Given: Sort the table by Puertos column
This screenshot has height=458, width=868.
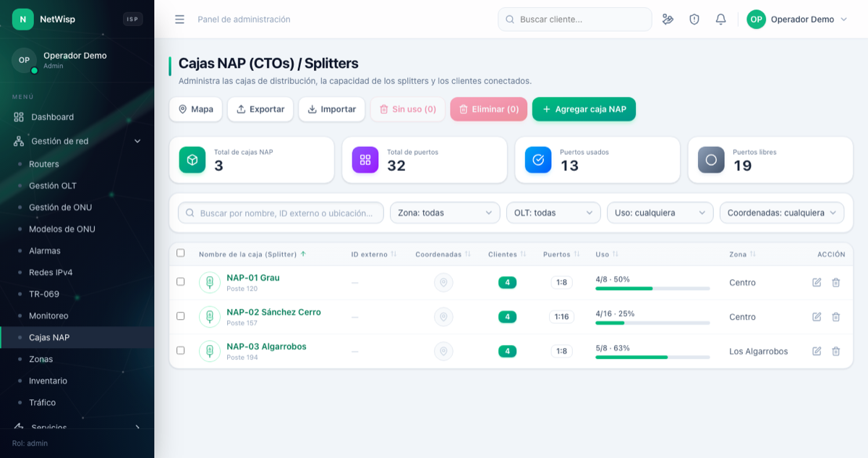Looking at the screenshot, I should 562,254.
